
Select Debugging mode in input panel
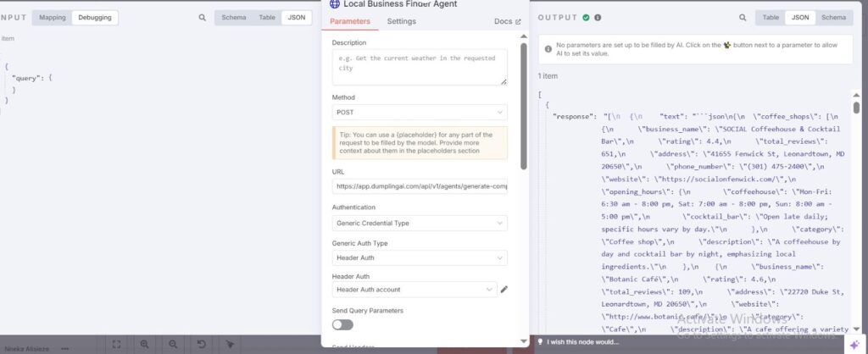point(95,18)
